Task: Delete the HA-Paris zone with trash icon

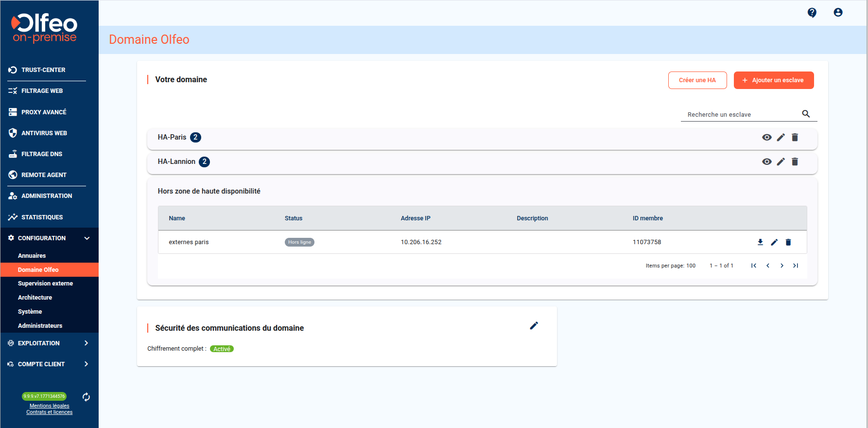Action: (795, 138)
